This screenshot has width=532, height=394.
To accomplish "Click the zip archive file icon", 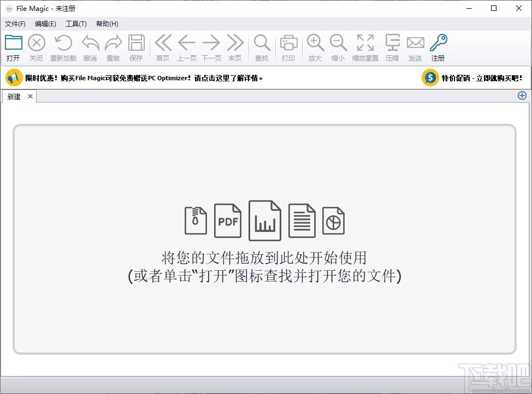I will [196, 220].
